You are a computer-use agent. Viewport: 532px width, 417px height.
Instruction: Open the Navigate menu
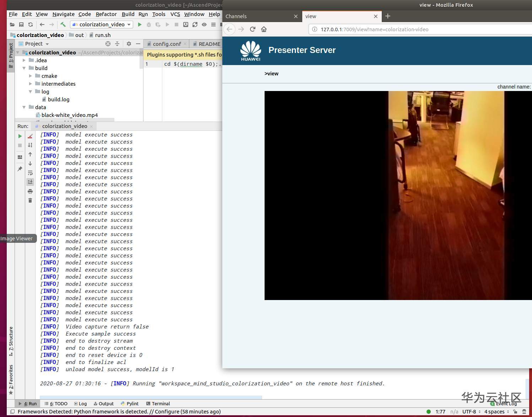[x=64, y=14]
